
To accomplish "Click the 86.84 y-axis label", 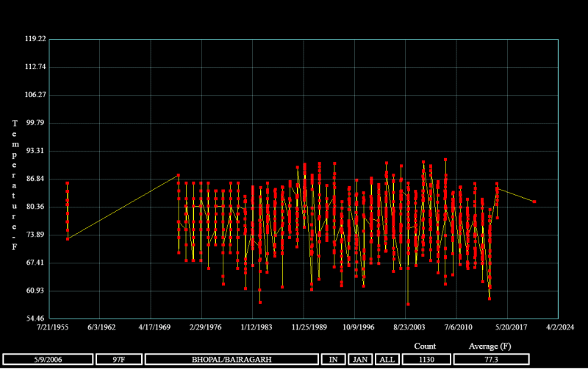I will [35, 179].
